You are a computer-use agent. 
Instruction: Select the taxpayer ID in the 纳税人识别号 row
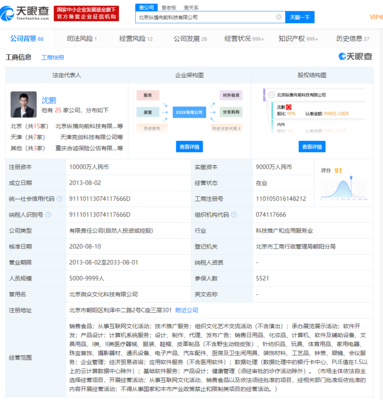[x=100, y=215]
